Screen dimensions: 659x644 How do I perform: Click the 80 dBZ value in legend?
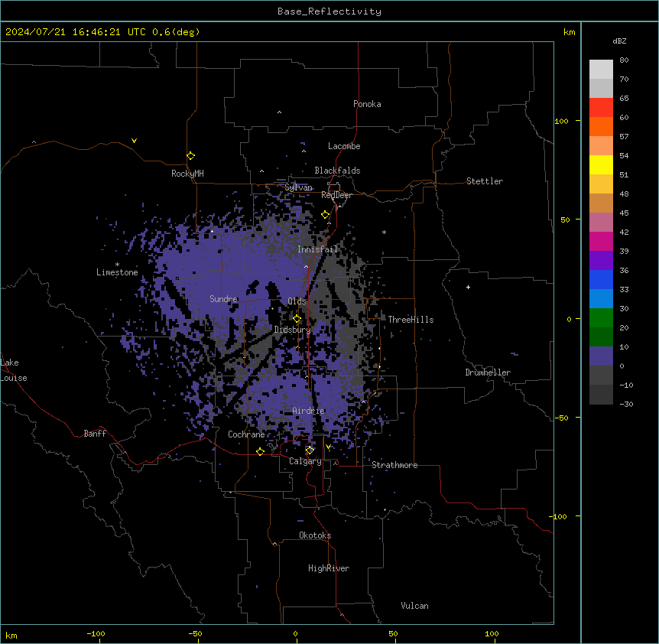point(624,60)
